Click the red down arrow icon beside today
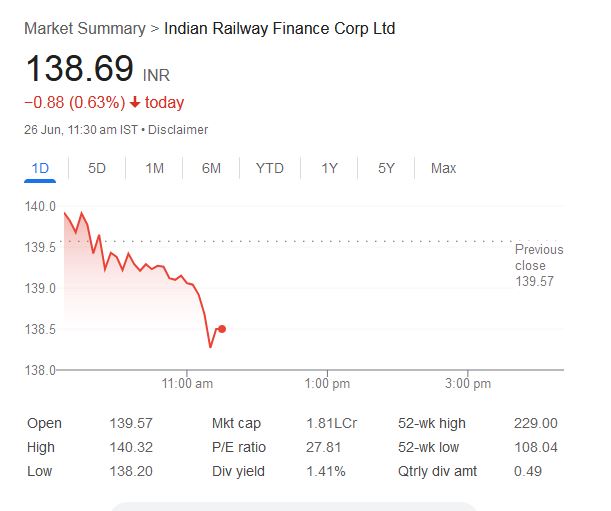 click(x=135, y=103)
